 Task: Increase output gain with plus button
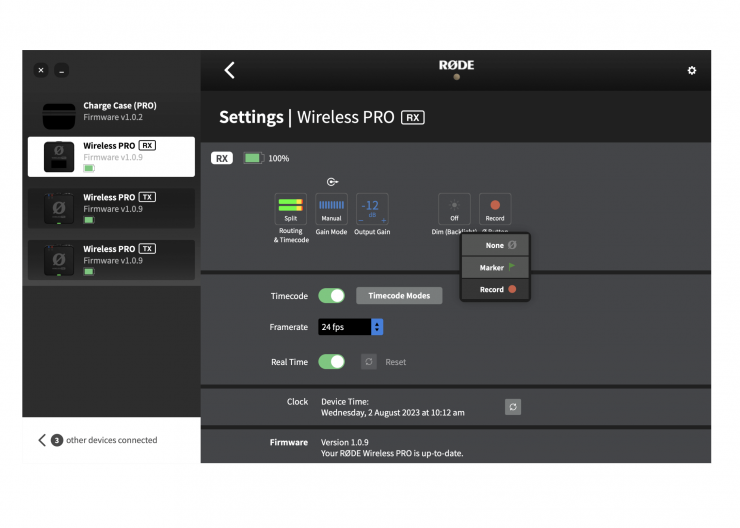[384, 218]
